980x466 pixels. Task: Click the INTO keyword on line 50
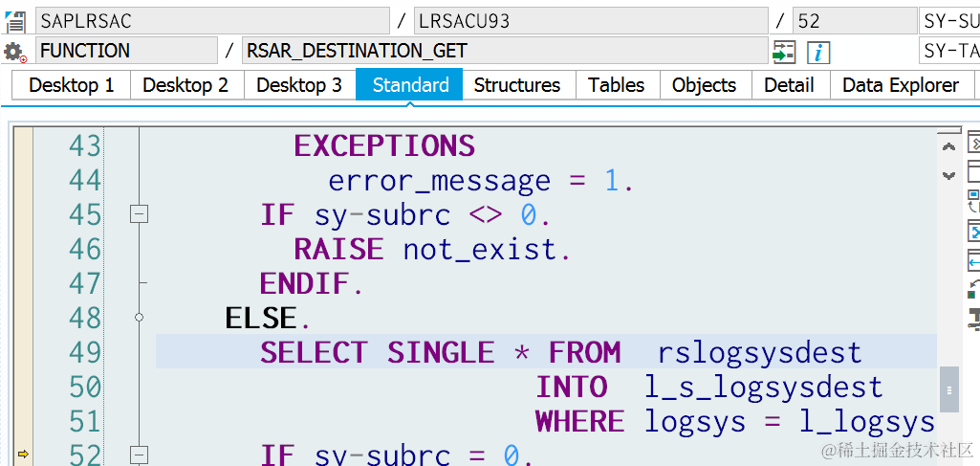(571, 388)
